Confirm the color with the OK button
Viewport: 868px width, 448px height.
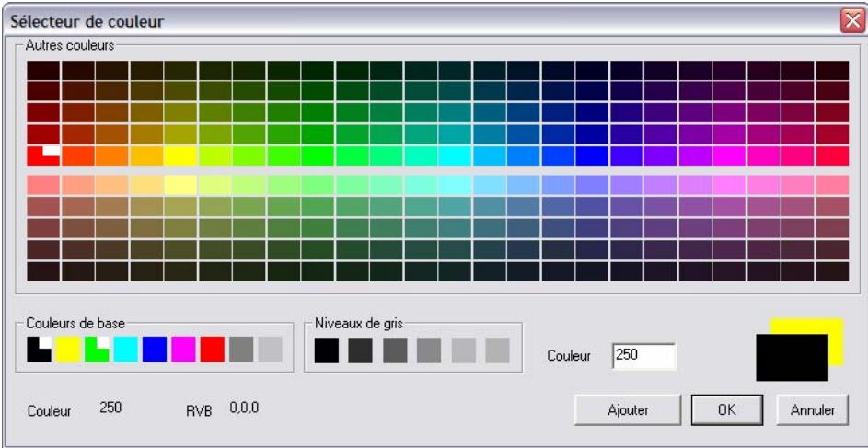click(727, 410)
